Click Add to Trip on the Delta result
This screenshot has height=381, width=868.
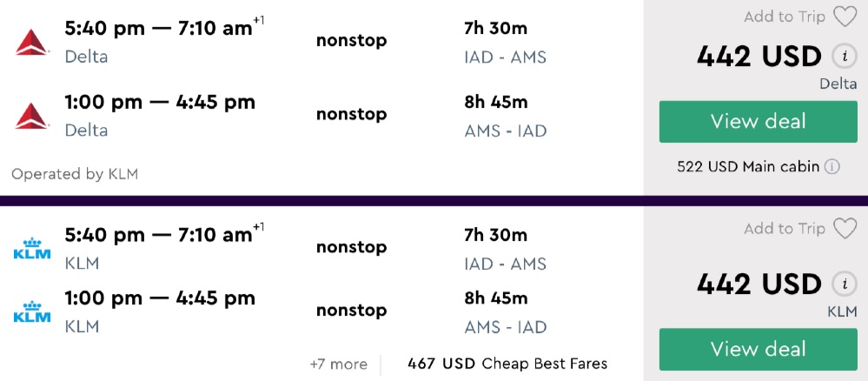tap(785, 17)
